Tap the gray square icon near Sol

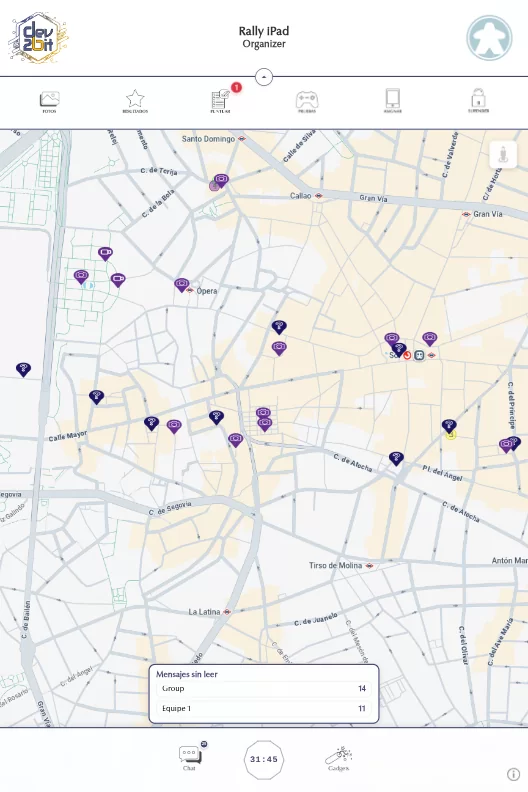[x=419, y=356]
